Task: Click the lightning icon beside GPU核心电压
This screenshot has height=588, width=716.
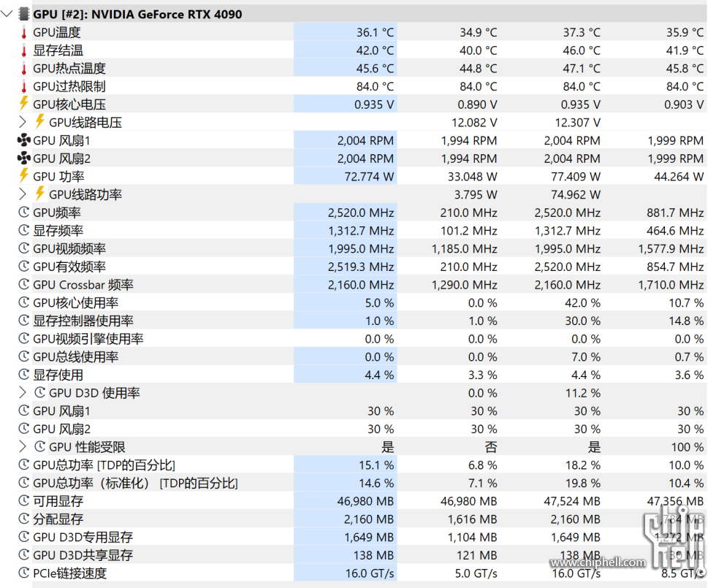Action: [23, 104]
